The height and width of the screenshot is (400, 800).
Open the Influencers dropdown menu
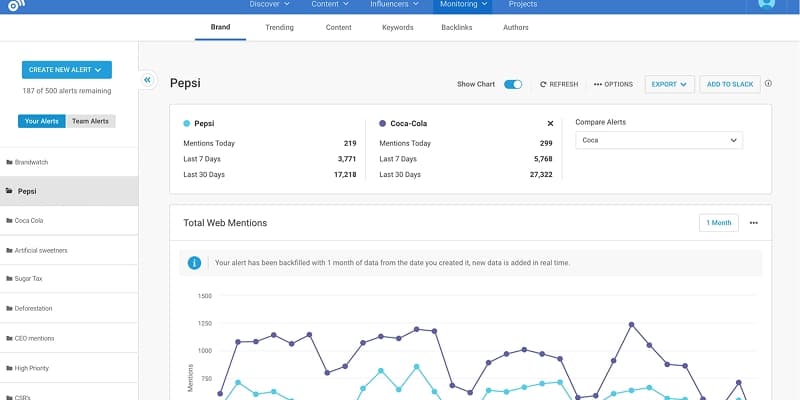[394, 4]
